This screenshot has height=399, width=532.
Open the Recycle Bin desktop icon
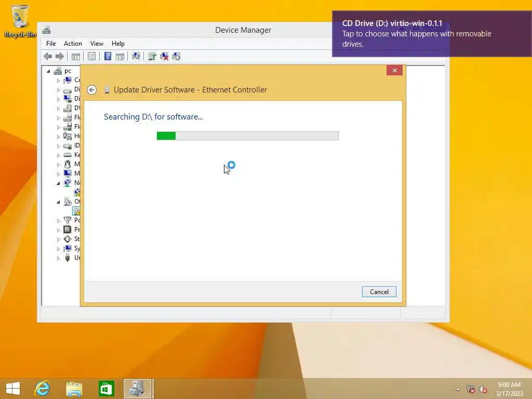pyautogui.click(x=20, y=21)
